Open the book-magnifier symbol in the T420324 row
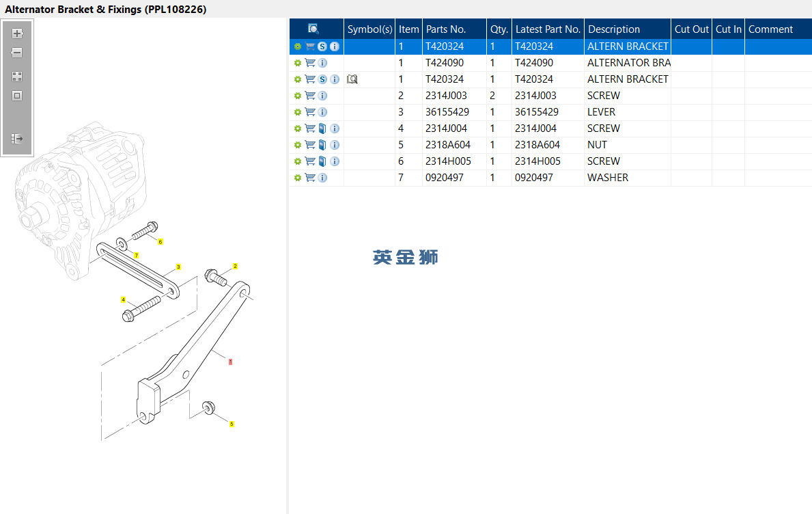 pos(352,79)
